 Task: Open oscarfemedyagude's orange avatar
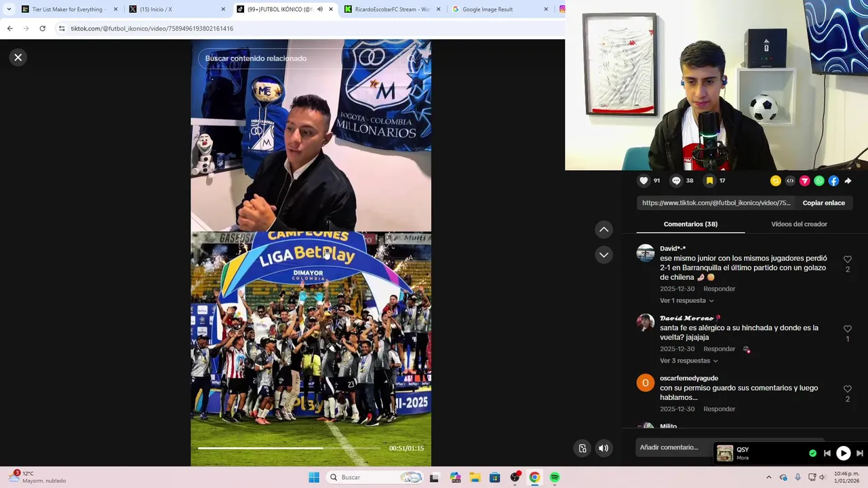[646, 383]
